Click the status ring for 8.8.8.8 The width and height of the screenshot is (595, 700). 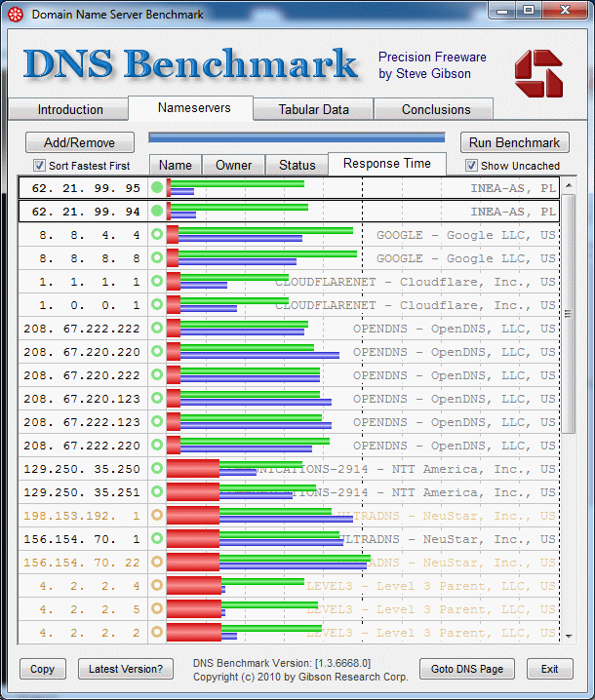[157, 257]
